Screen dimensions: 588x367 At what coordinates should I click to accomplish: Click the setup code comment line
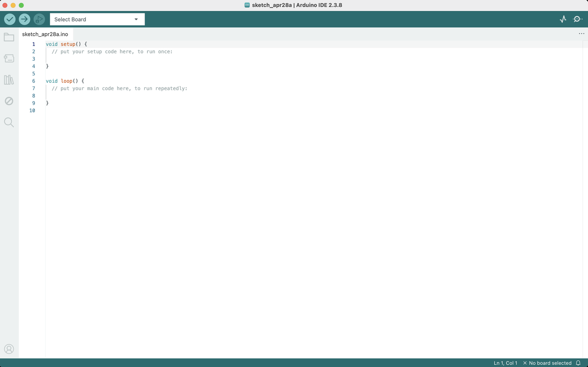click(112, 52)
